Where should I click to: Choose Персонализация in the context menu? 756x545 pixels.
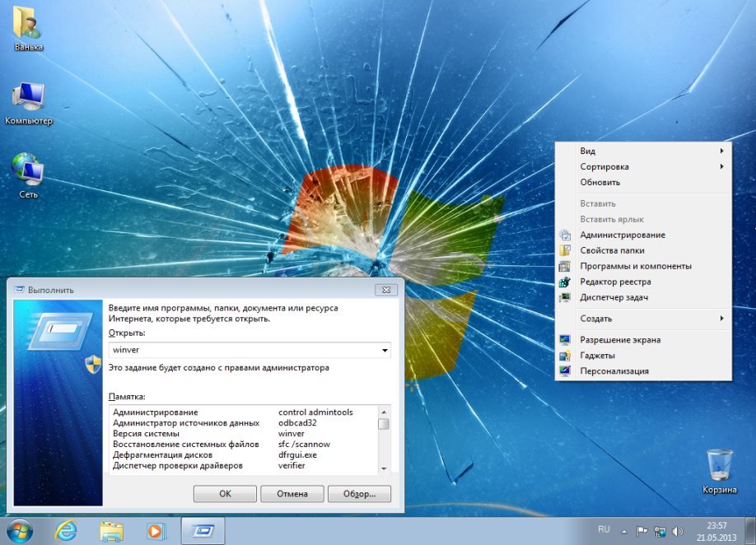coord(614,371)
